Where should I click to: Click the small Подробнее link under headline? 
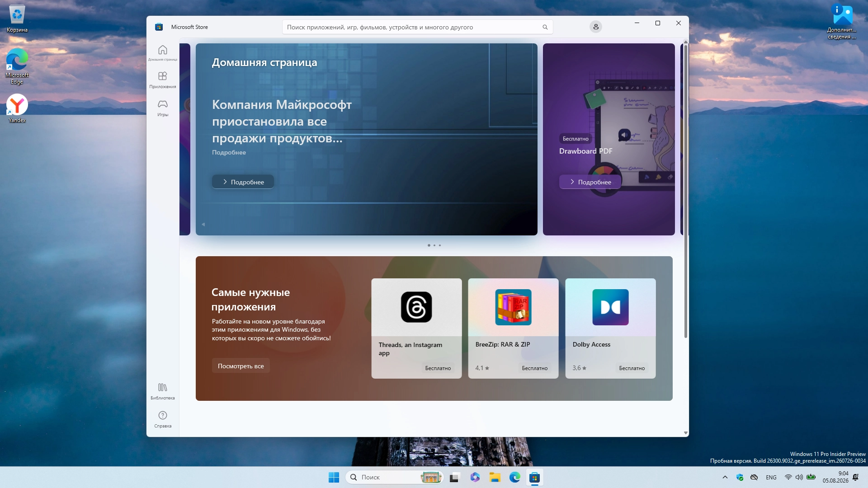pyautogui.click(x=229, y=152)
